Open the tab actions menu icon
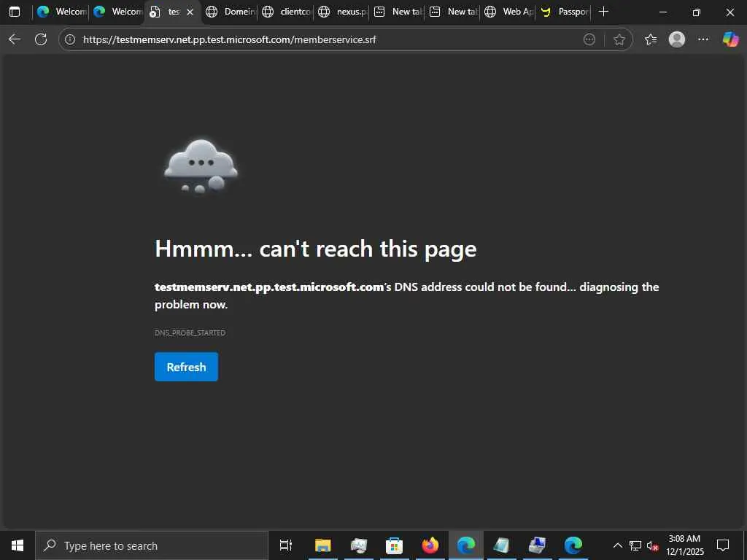The image size is (747, 560). click(x=15, y=12)
